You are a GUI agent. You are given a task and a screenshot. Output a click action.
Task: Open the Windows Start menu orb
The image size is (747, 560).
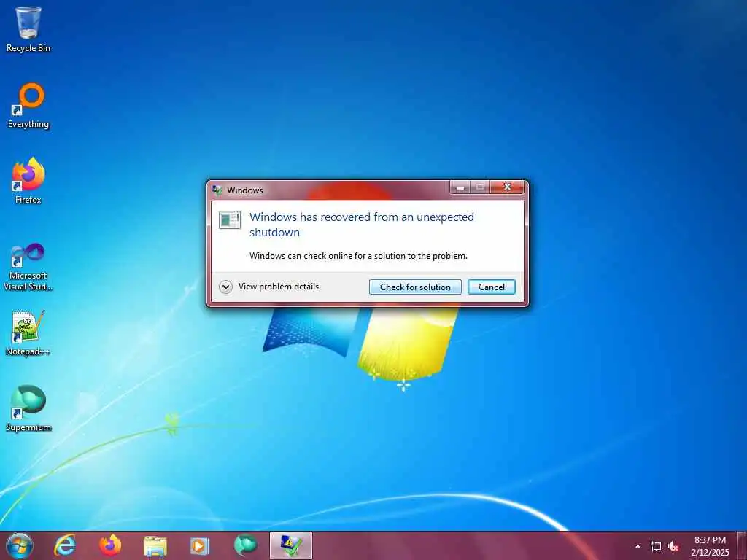[x=20, y=545]
